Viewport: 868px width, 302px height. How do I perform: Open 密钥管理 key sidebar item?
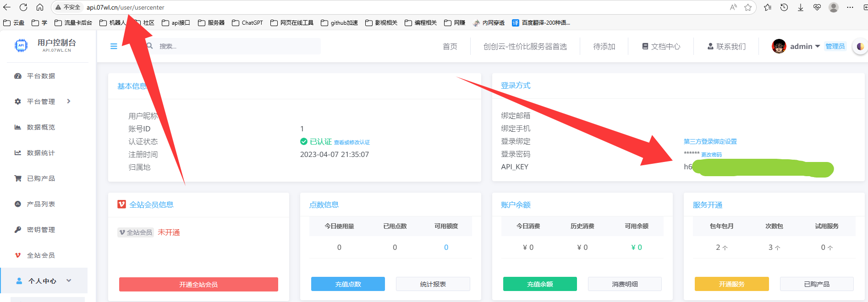click(41, 230)
